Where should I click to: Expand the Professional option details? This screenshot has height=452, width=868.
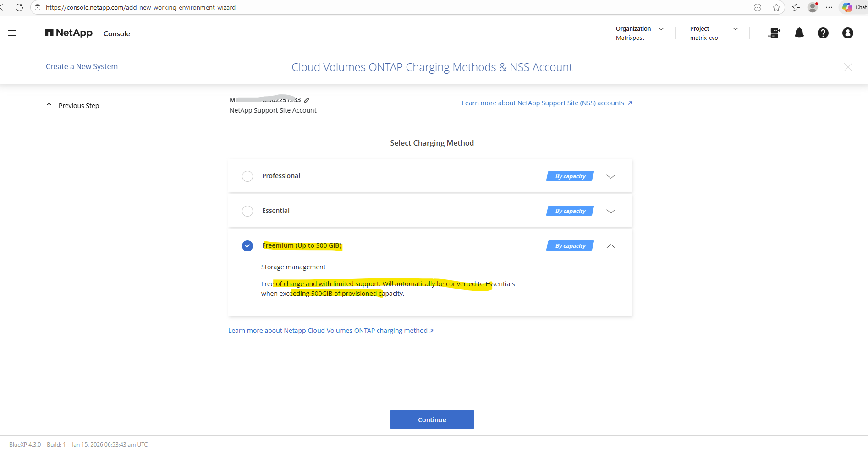(x=611, y=176)
